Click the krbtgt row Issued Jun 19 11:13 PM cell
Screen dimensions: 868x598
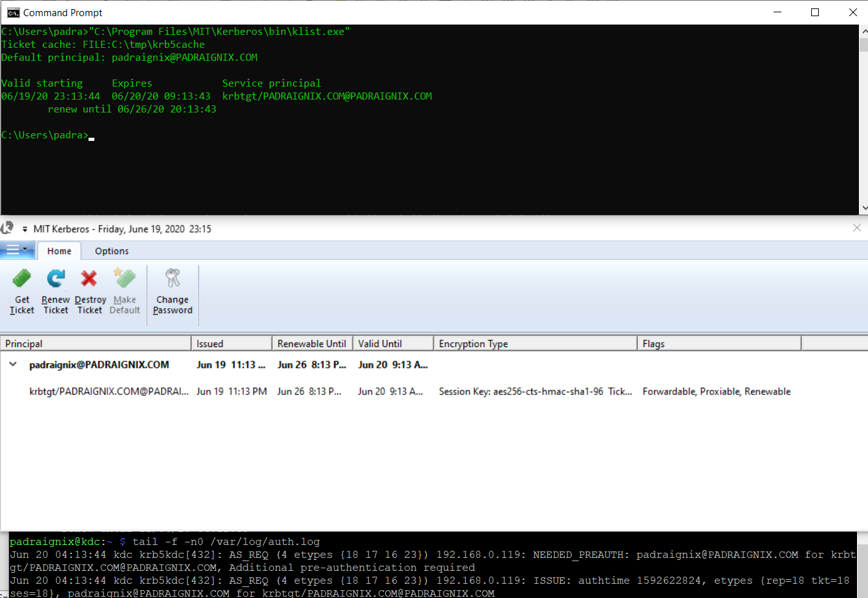click(231, 391)
